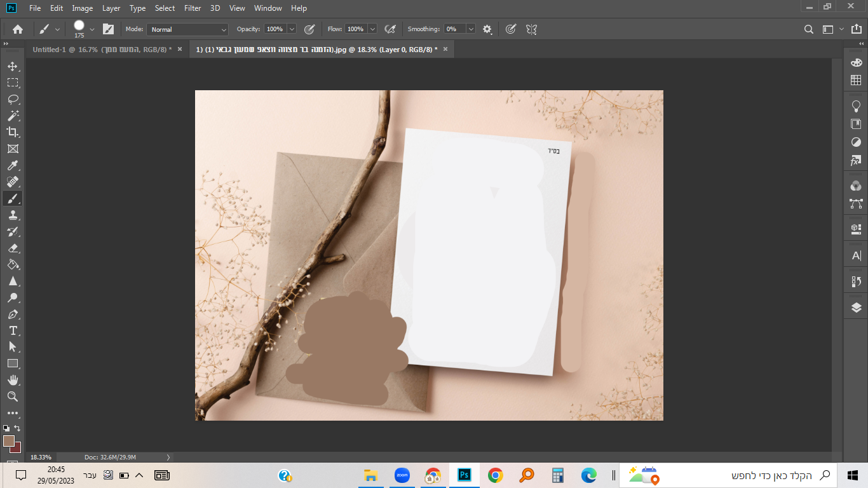Expand the Opacity slider dropdown
The width and height of the screenshot is (868, 488).
[x=292, y=29]
